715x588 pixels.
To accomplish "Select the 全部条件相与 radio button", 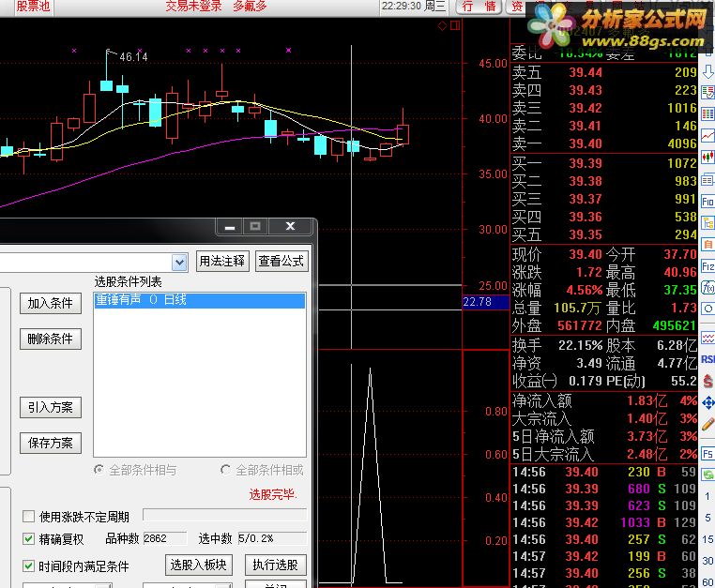I will click(99, 469).
